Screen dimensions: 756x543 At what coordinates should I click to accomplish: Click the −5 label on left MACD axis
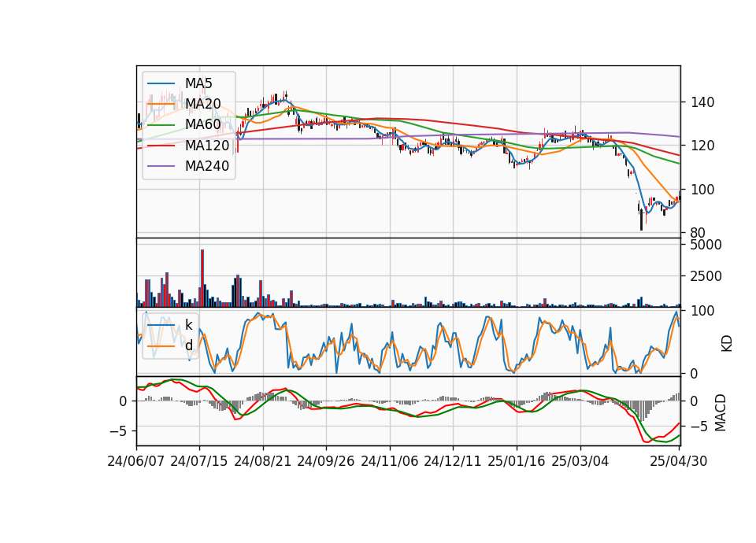pyautogui.click(x=118, y=430)
